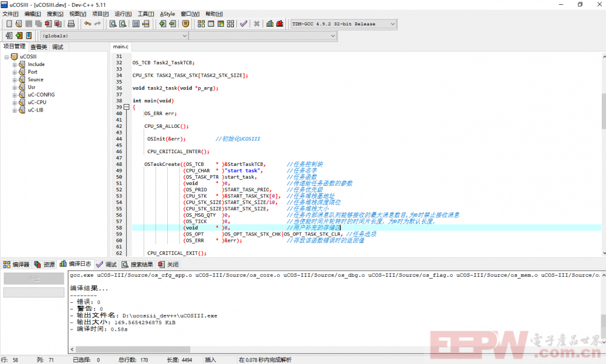Image resolution: width=606 pixels, height=364 pixels.
Task: Collapse the main function fold at line 39
Action: pyautogui.click(x=127, y=107)
